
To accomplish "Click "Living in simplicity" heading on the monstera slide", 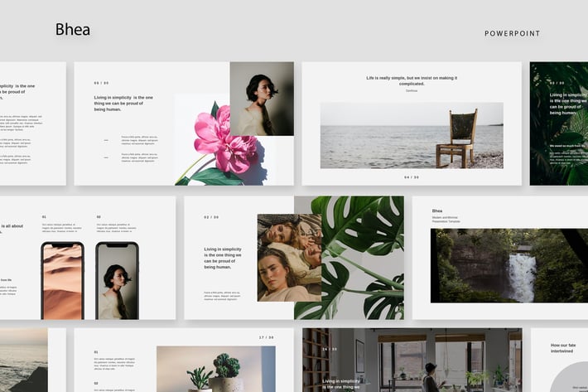I will click(223, 258).
